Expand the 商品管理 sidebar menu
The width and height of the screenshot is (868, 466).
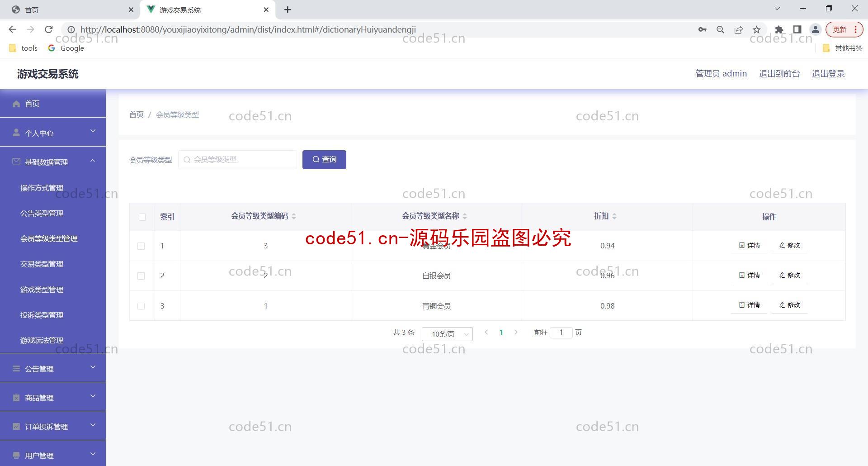click(x=93, y=396)
